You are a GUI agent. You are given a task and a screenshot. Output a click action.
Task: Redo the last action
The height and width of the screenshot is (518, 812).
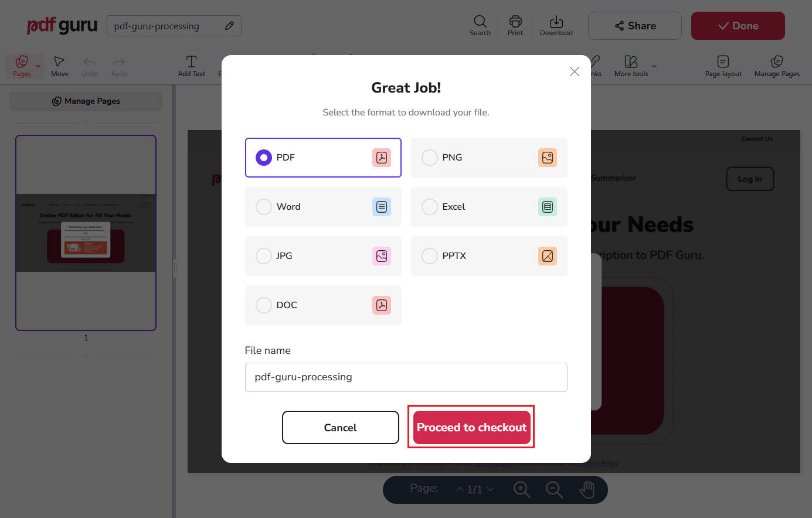(x=119, y=66)
